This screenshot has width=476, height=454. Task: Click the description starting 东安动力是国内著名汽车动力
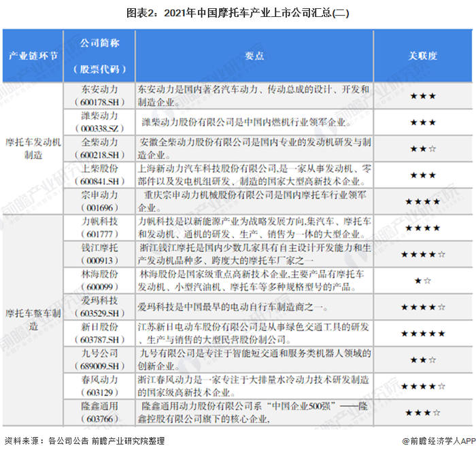tap(254, 96)
